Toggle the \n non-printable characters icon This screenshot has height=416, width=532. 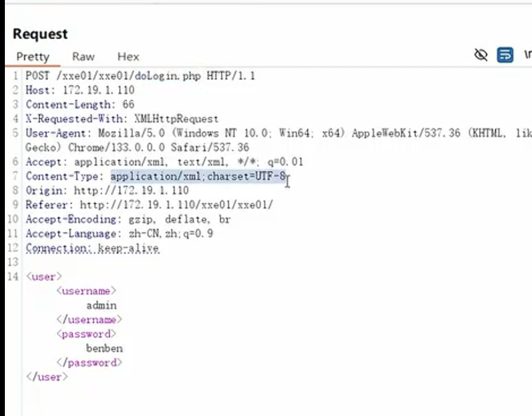click(x=527, y=56)
